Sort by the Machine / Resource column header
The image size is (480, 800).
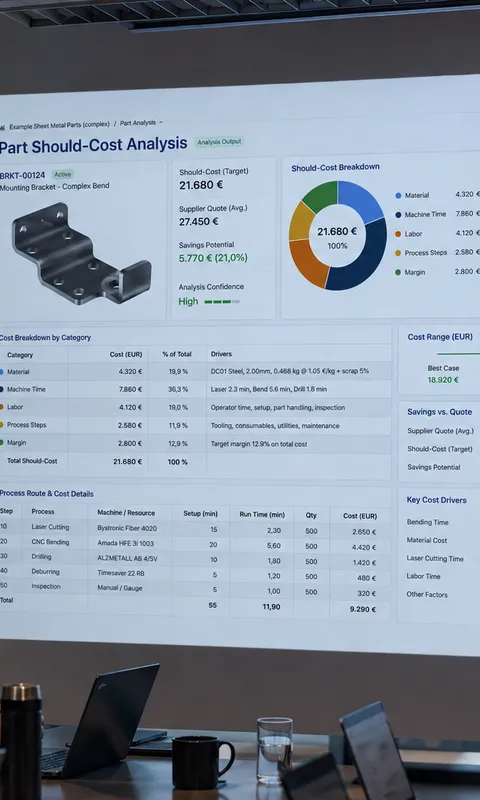[126, 513]
